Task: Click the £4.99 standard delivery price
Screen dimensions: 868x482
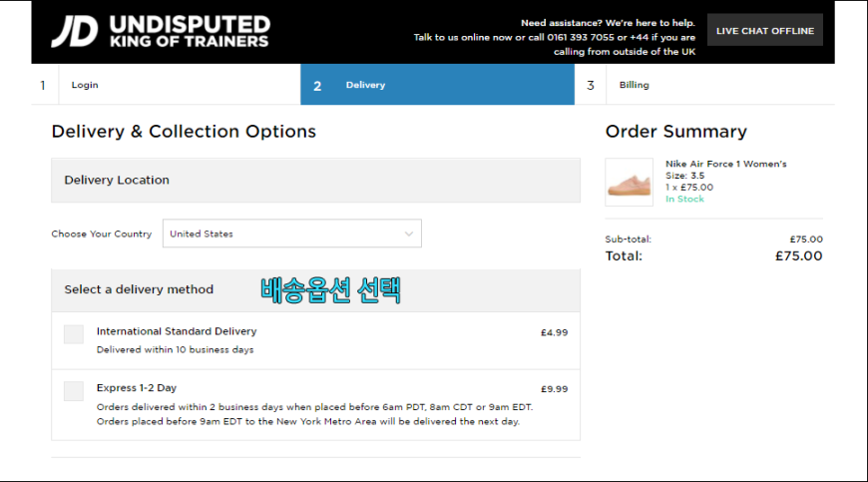Action: [554, 332]
